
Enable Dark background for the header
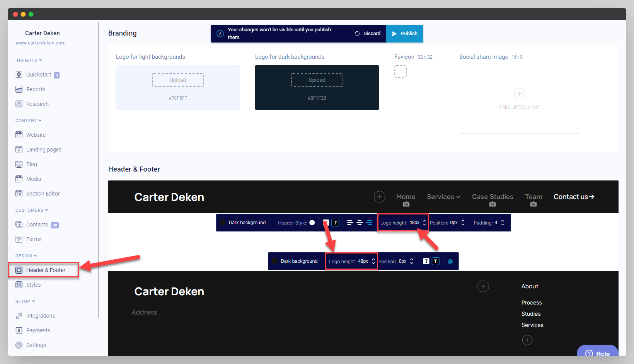(x=223, y=222)
